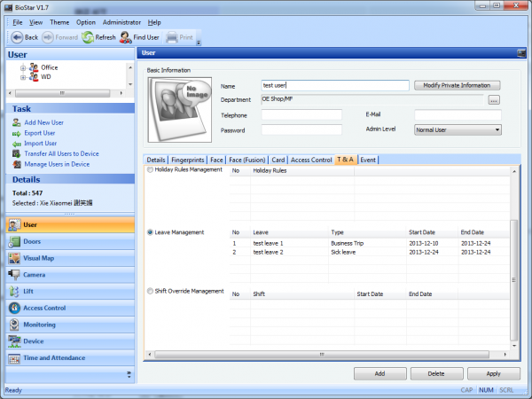
Task: Select the Shift Override Management radio button
Action: (150, 291)
